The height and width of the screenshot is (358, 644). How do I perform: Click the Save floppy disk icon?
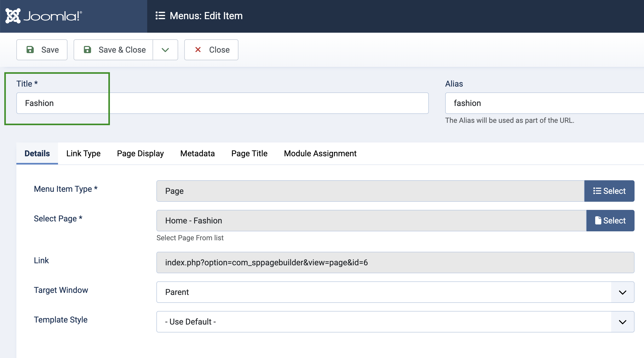coord(30,49)
